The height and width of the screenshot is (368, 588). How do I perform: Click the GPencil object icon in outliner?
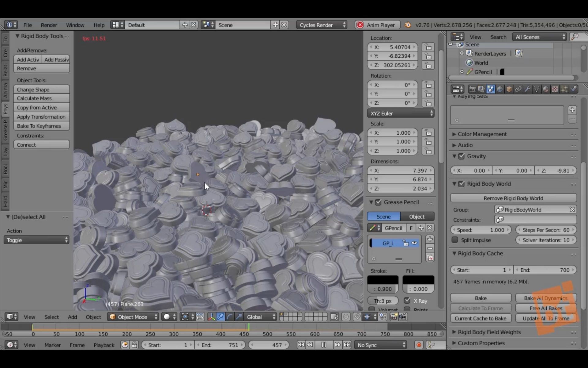click(469, 72)
